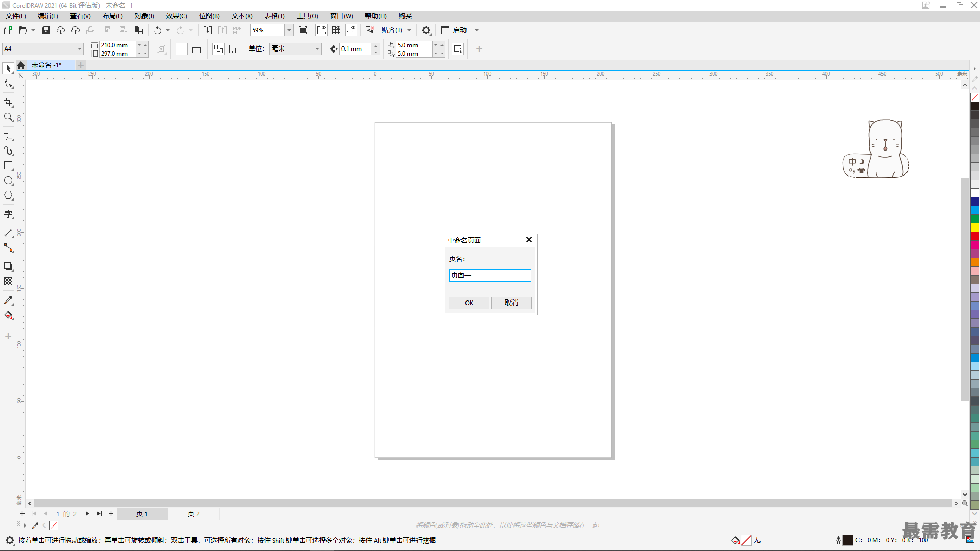
Task: Toggle apply layout to current page only
Action: pyautogui.click(x=233, y=49)
